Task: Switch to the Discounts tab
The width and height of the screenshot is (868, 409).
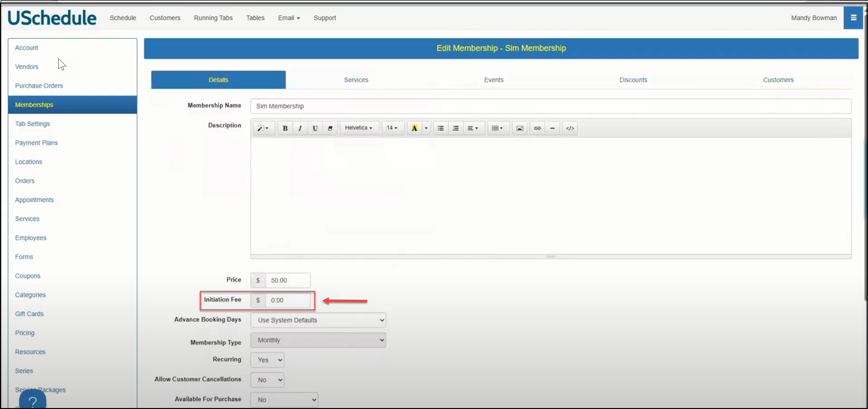Action: (633, 80)
